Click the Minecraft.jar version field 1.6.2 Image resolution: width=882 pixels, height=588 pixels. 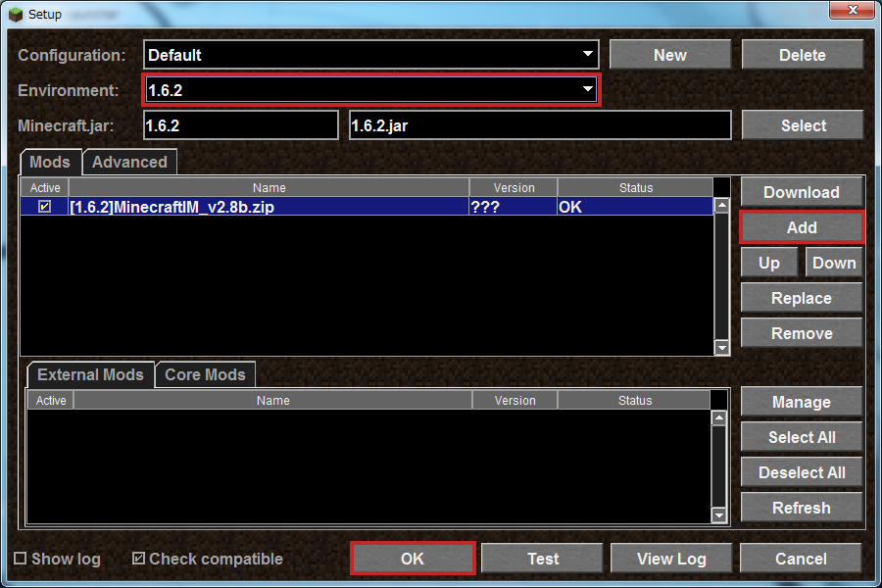click(241, 125)
